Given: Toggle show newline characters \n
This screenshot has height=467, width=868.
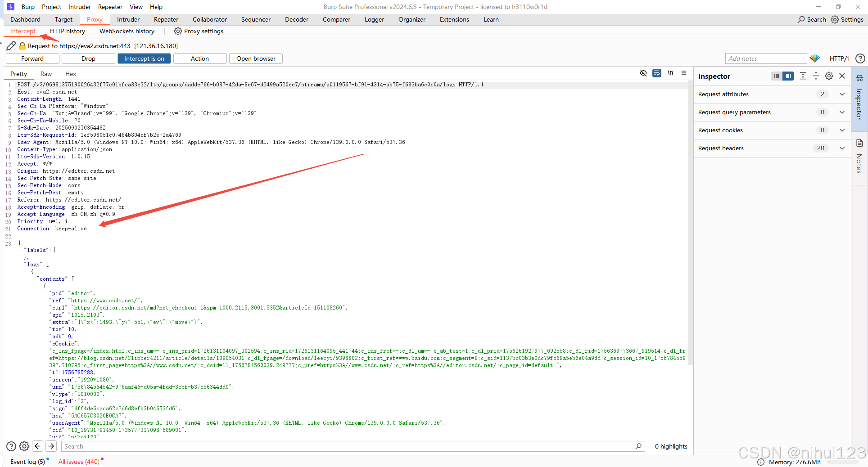Looking at the screenshot, I should (x=670, y=73).
